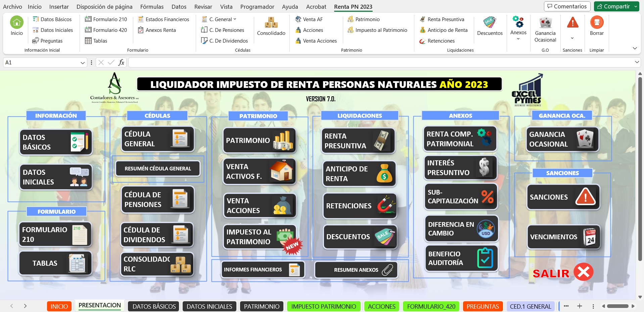Click the green Inicio home icon
The width and height of the screenshot is (644, 312).
(16, 23)
